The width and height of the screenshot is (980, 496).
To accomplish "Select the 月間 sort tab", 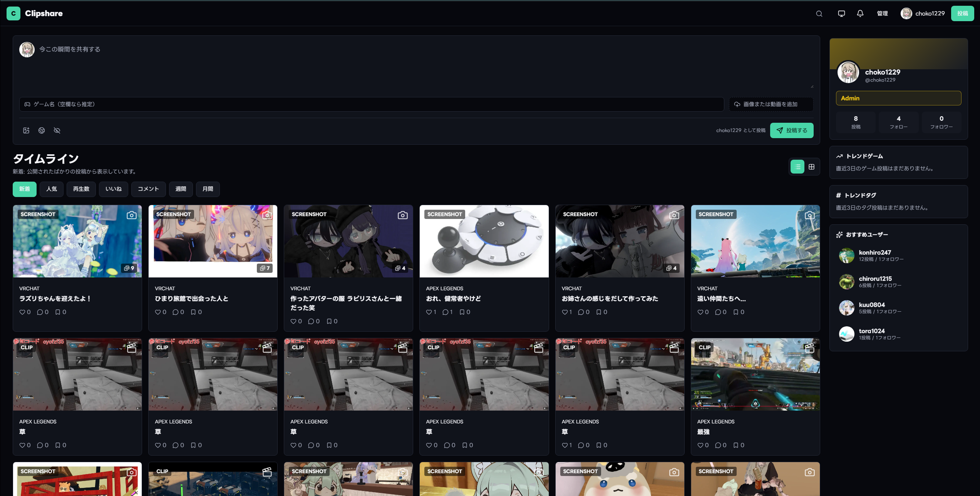I will click(208, 189).
